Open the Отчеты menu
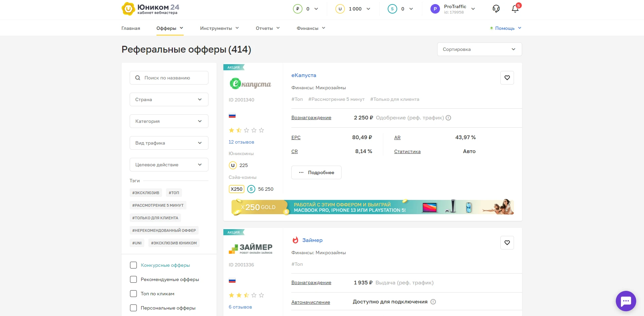The image size is (644, 316). (x=268, y=28)
